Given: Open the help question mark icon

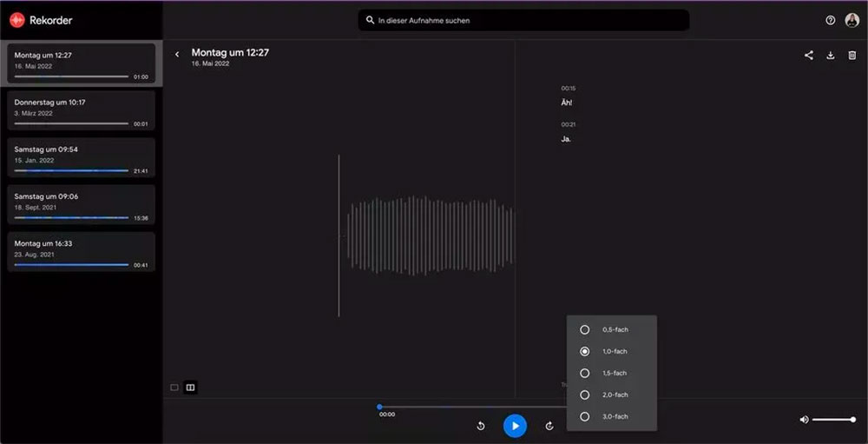Looking at the screenshot, I should click(x=830, y=21).
